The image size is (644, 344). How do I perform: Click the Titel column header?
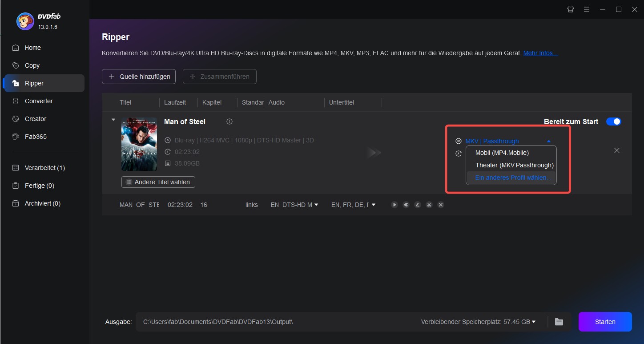point(125,102)
